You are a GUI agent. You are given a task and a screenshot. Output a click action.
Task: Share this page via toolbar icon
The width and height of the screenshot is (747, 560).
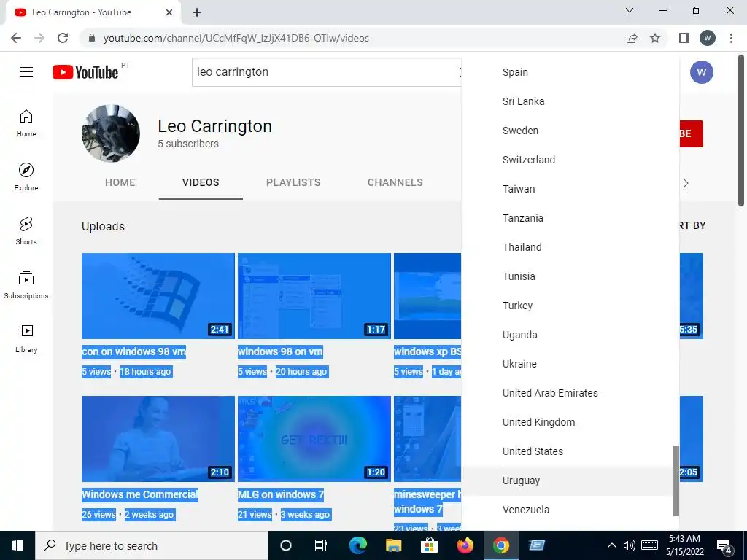pos(632,38)
